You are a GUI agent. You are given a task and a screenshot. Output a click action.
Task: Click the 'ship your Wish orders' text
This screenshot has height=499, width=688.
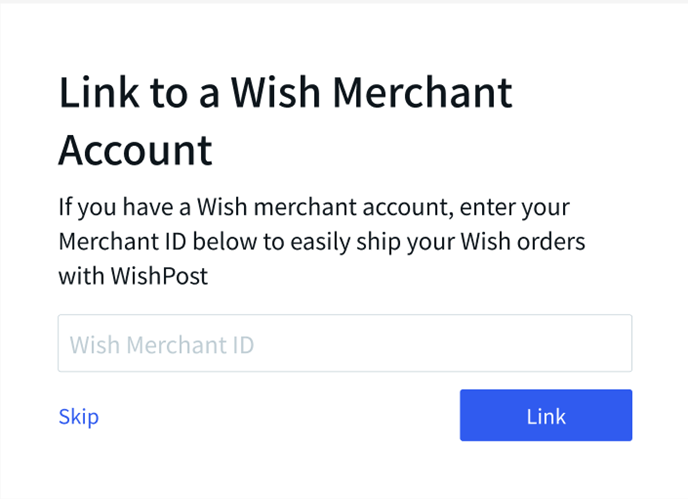click(471, 242)
